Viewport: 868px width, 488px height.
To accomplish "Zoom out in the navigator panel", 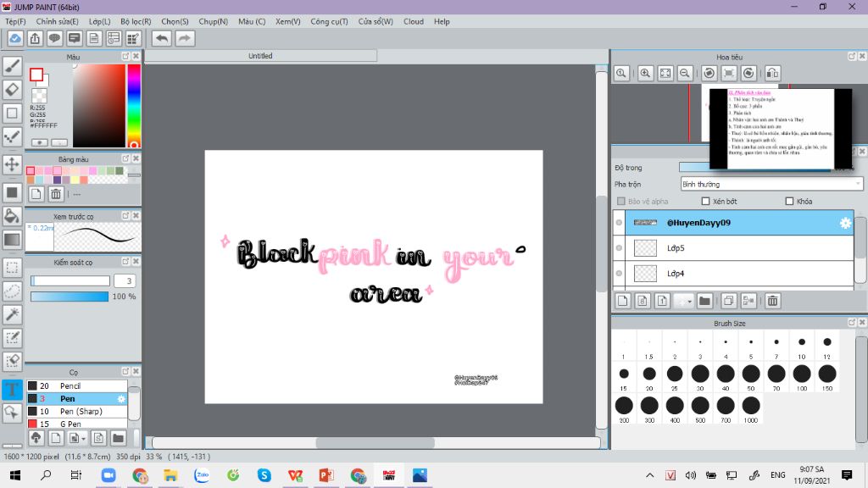I will point(685,73).
